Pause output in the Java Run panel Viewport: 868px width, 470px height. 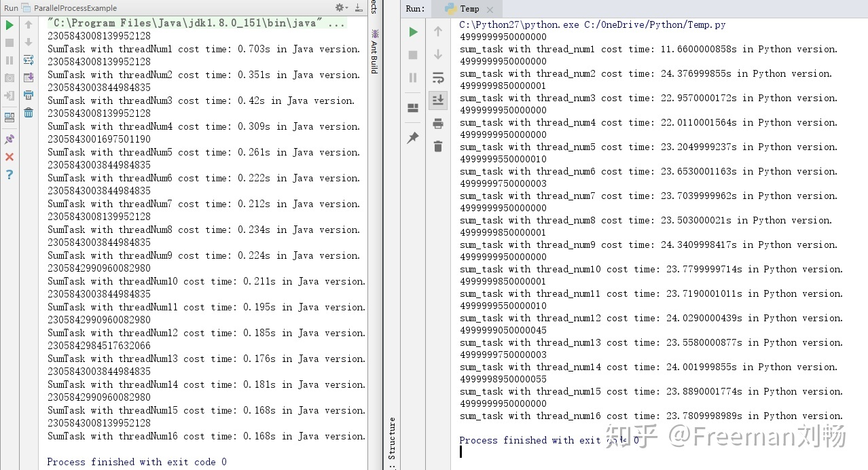10,60
